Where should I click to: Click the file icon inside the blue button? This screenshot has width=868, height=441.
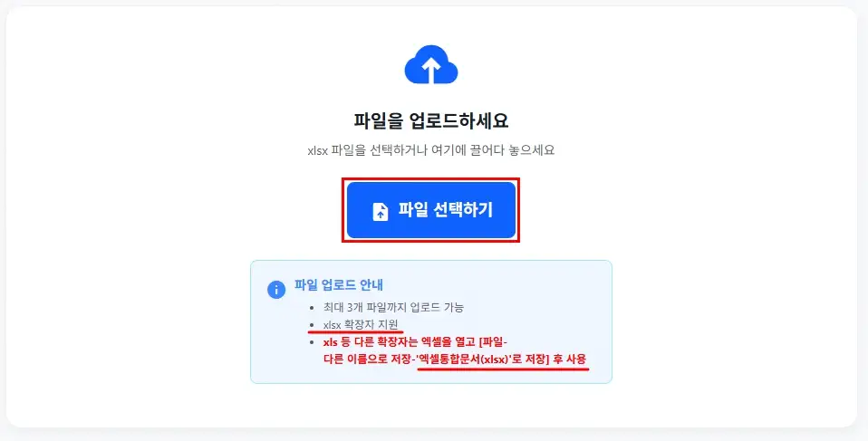[x=381, y=211]
